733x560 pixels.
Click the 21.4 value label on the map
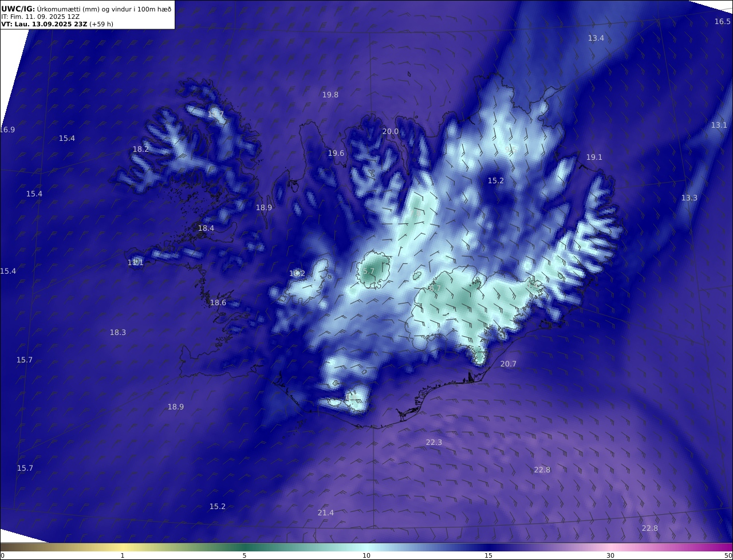point(326,512)
